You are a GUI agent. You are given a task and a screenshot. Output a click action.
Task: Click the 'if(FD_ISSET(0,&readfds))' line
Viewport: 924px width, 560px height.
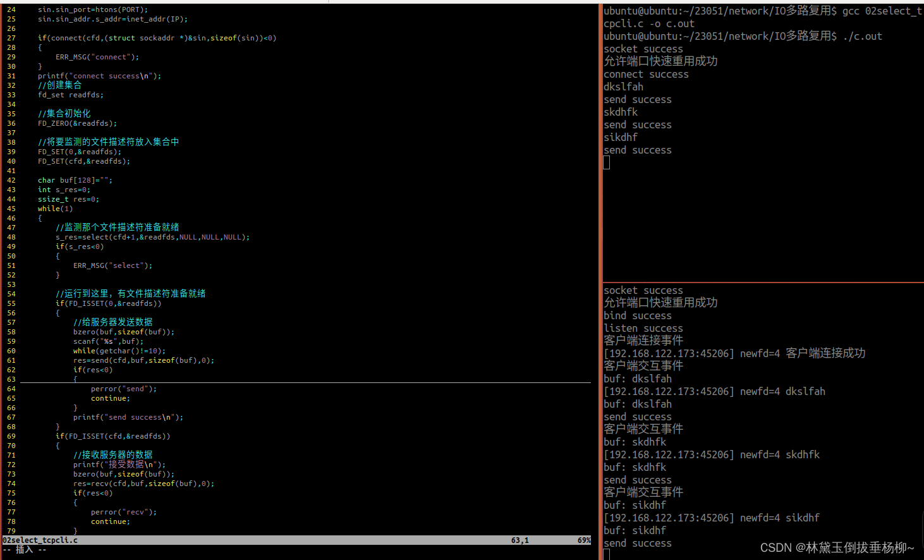coord(108,303)
